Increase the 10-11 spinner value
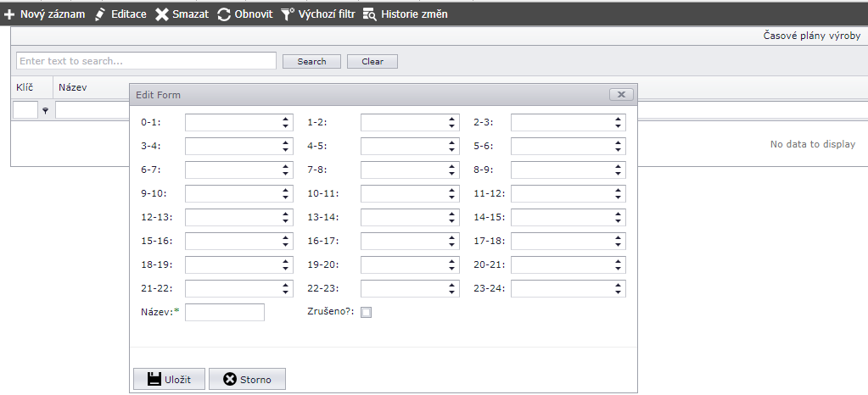 [x=452, y=190]
